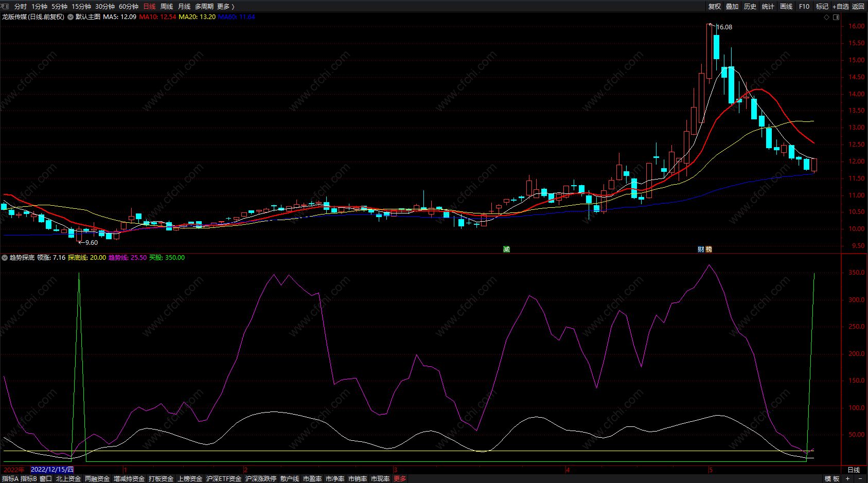The height and width of the screenshot is (483, 868).
Task: Open the 窗口 window option
Action: (46, 479)
